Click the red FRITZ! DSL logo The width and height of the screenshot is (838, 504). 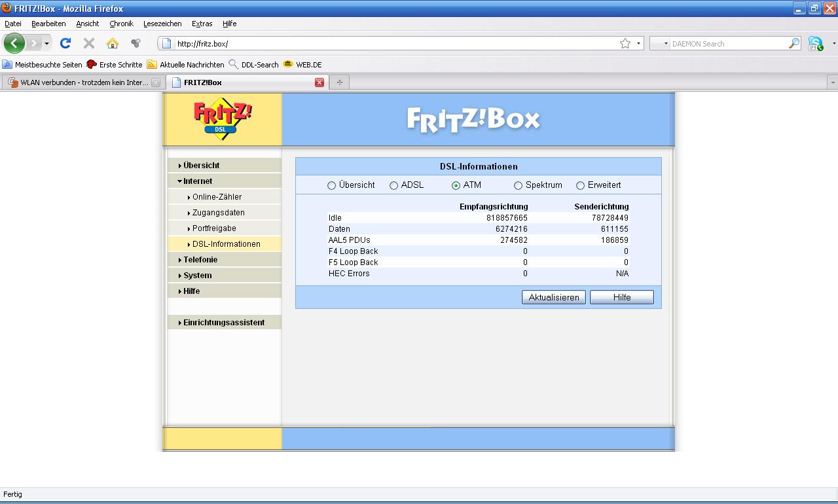223,118
